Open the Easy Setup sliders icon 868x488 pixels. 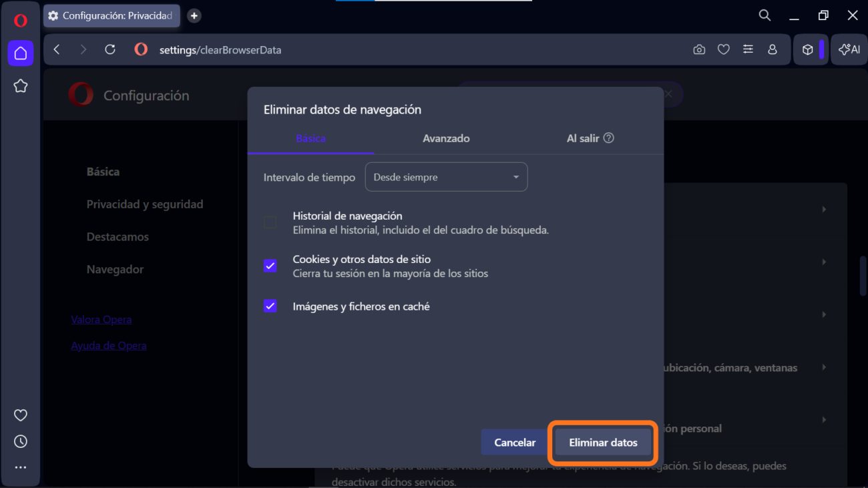748,49
